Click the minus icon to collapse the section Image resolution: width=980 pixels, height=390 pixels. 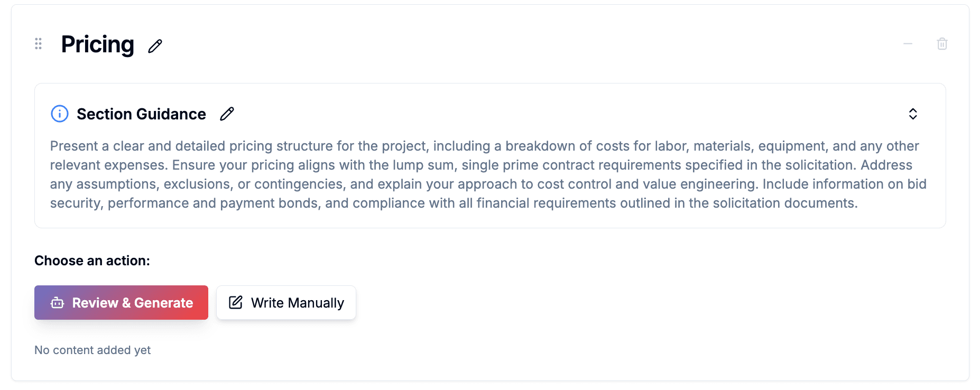[908, 44]
